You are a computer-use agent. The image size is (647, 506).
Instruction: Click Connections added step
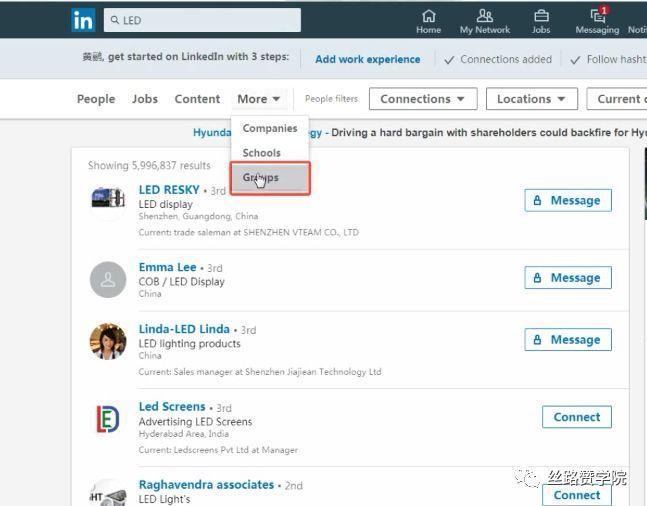[498, 59]
